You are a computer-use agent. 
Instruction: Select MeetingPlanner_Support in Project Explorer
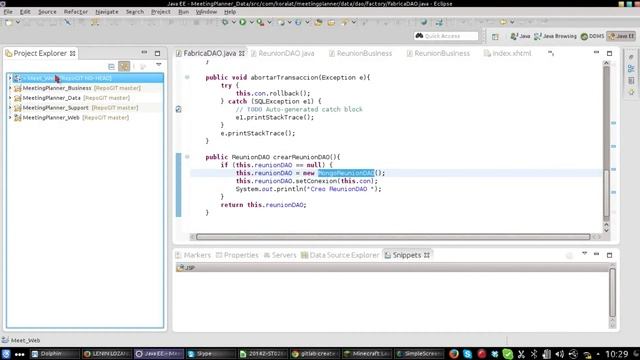56,108
